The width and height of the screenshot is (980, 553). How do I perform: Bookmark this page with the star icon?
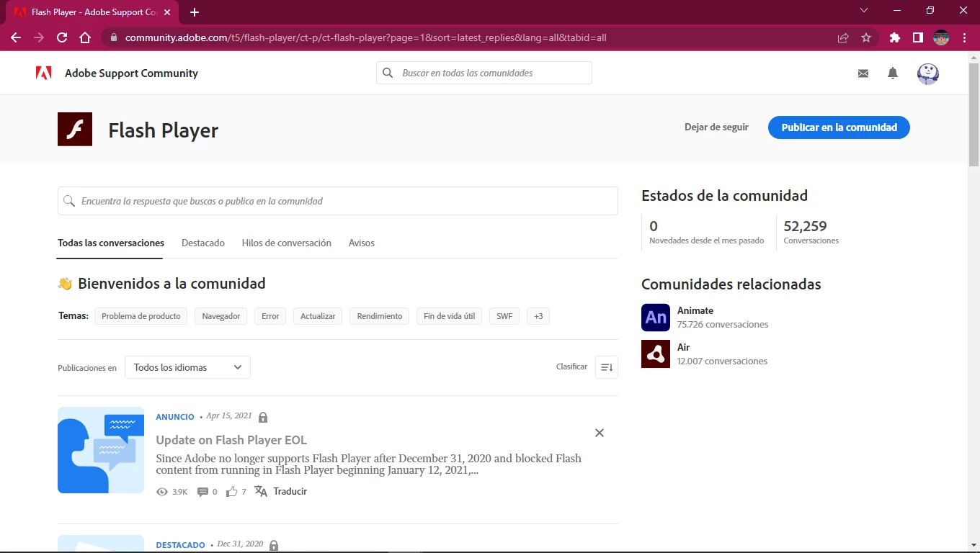866,37
